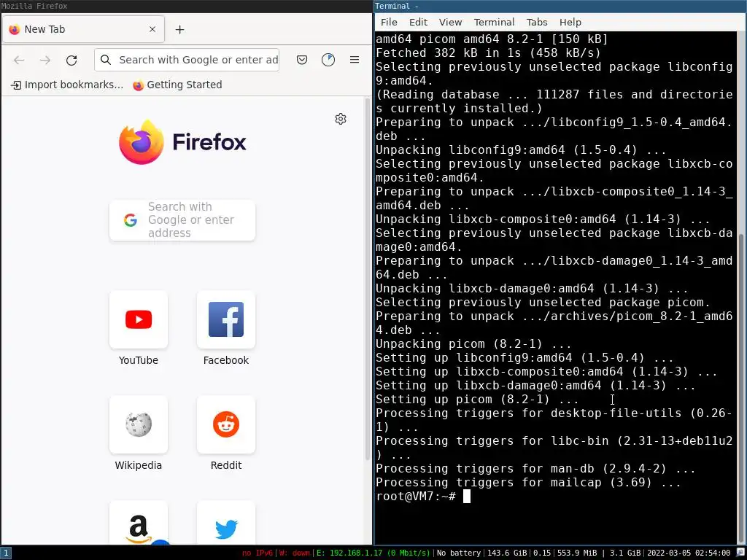
Task: Open new tab personalize gear icon
Action: (x=341, y=119)
